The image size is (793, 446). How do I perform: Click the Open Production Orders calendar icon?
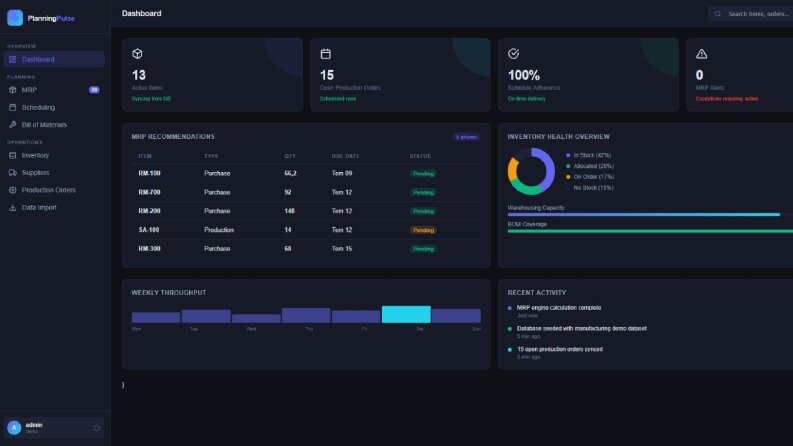326,54
